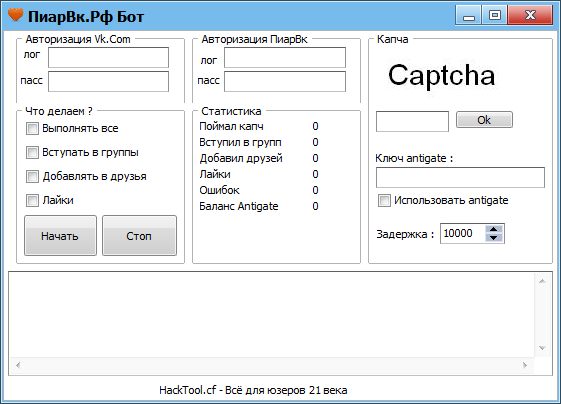Click the log scroll left arrow
Screen dimensions: 561x404
tap(18, 365)
